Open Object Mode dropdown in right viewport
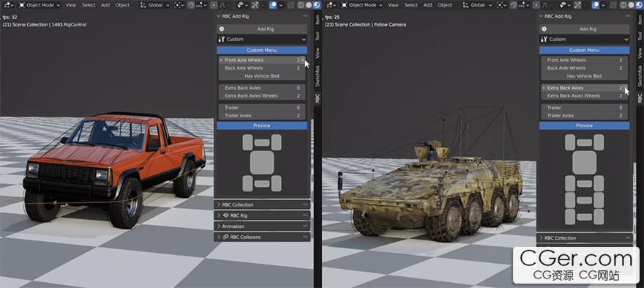Image resolution: width=644 pixels, height=288 pixels. (362, 5)
